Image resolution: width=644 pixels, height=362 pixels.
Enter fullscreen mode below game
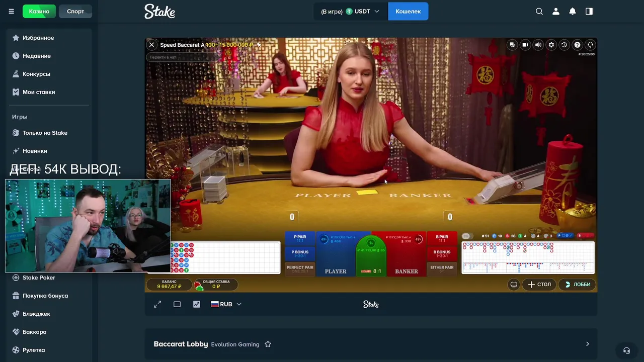coord(157,304)
